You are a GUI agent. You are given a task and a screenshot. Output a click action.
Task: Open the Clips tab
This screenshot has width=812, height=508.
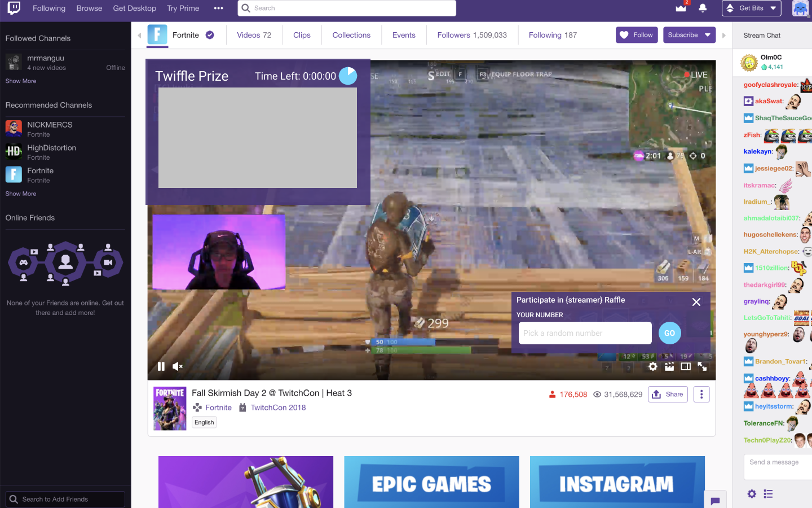point(302,35)
